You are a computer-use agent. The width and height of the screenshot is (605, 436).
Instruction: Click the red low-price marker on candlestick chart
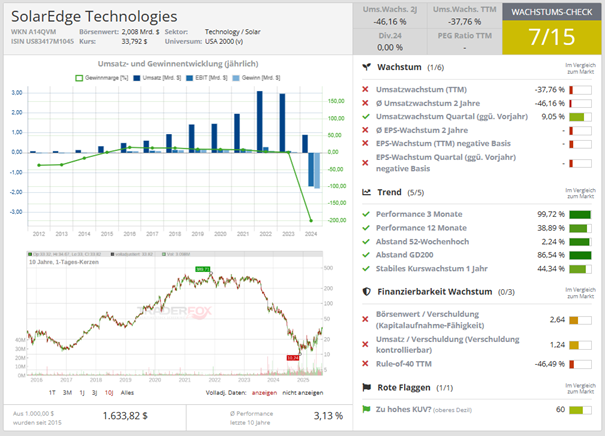click(x=293, y=358)
